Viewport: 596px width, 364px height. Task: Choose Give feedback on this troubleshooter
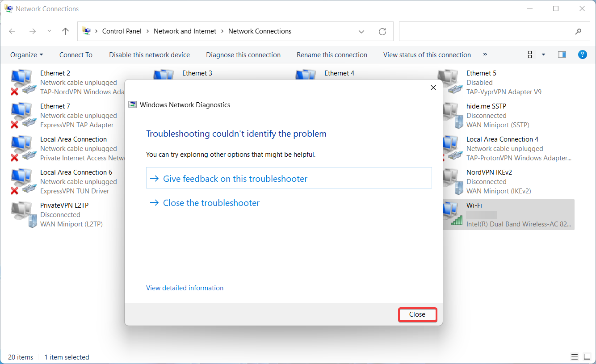tap(235, 179)
